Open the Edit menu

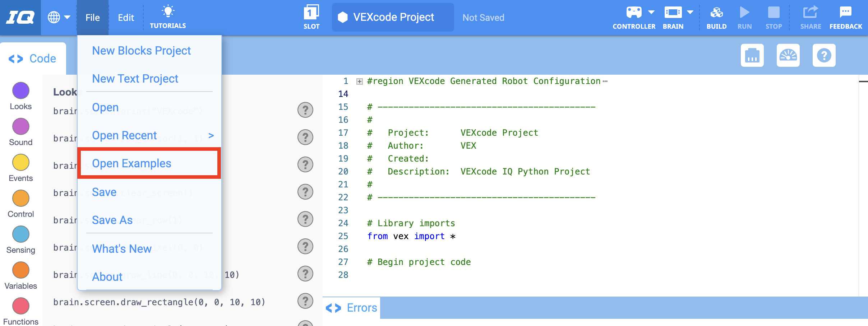(125, 17)
